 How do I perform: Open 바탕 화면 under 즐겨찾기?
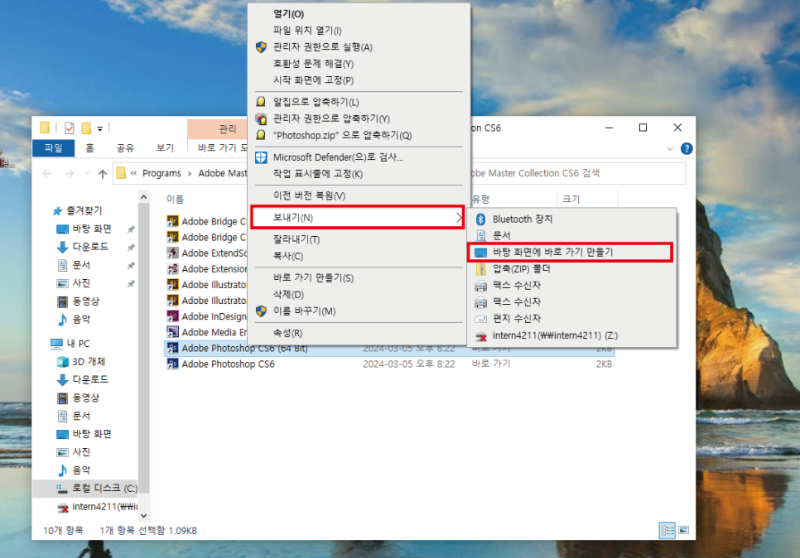pos(91,229)
